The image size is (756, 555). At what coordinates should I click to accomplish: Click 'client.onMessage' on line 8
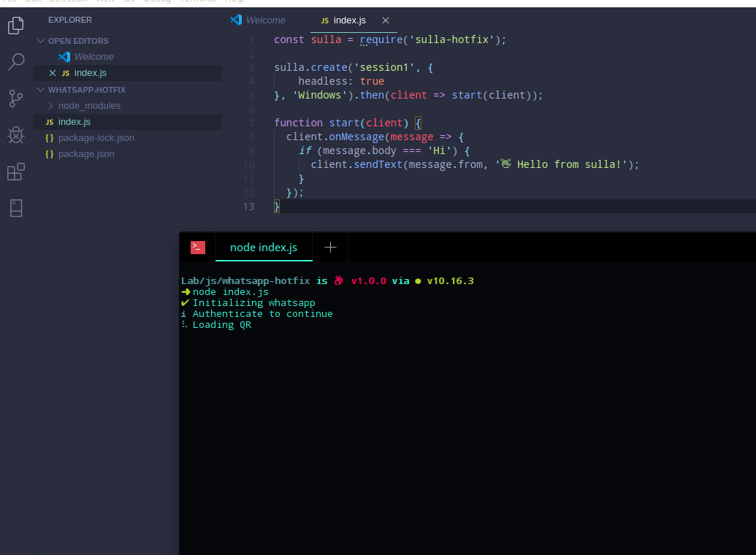click(x=335, y=137)
